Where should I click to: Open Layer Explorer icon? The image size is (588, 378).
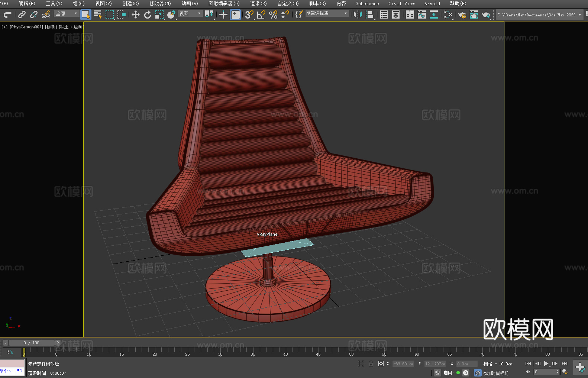(396, 14)
